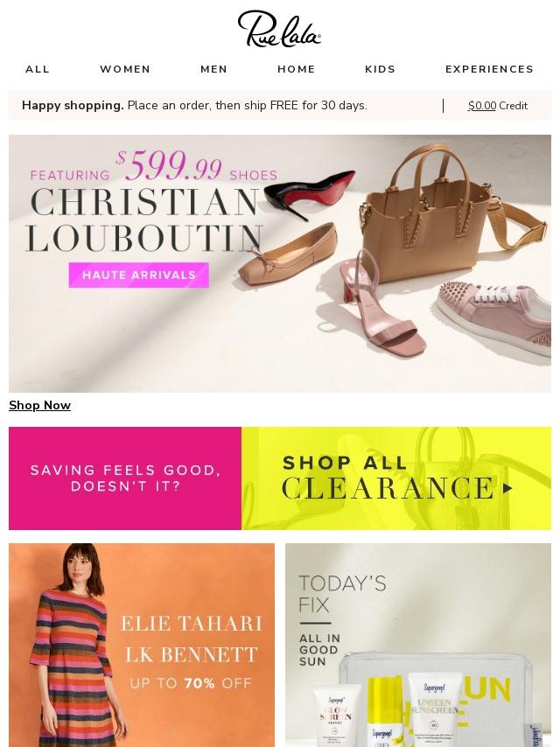The image size is (560, 747).
Task: Select the MEN navigation item
Action: (x=213, y=69)
